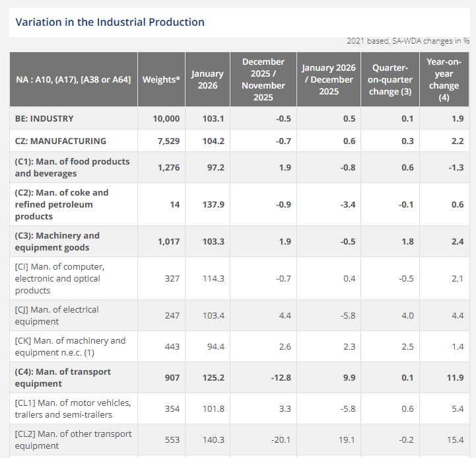This screenshot has height=458, width=476.
Task: Click the 'Weights*' column header
Action: (x=160, y=79)
